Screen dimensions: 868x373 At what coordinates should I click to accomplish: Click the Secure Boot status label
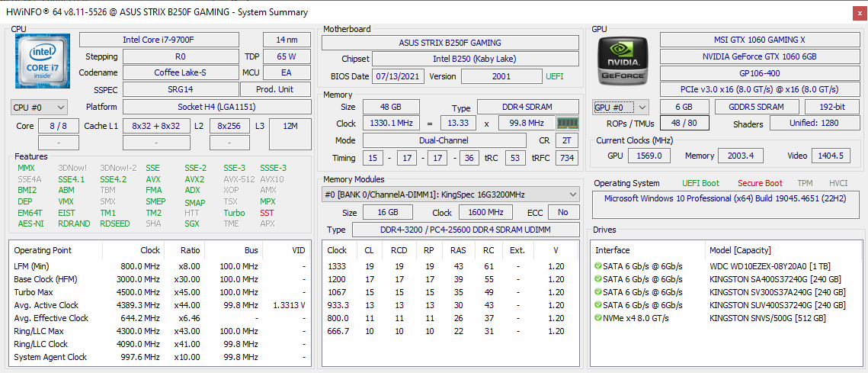(760, 184)
